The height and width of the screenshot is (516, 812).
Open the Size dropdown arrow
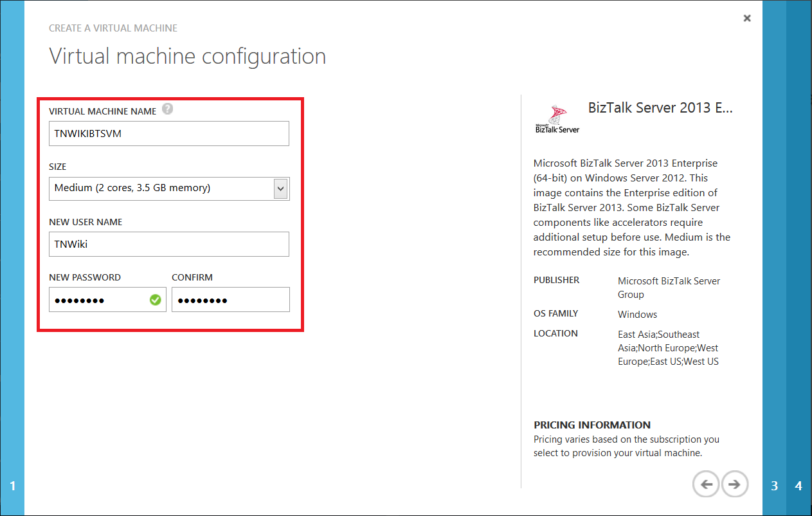click(x=280, y=189)
